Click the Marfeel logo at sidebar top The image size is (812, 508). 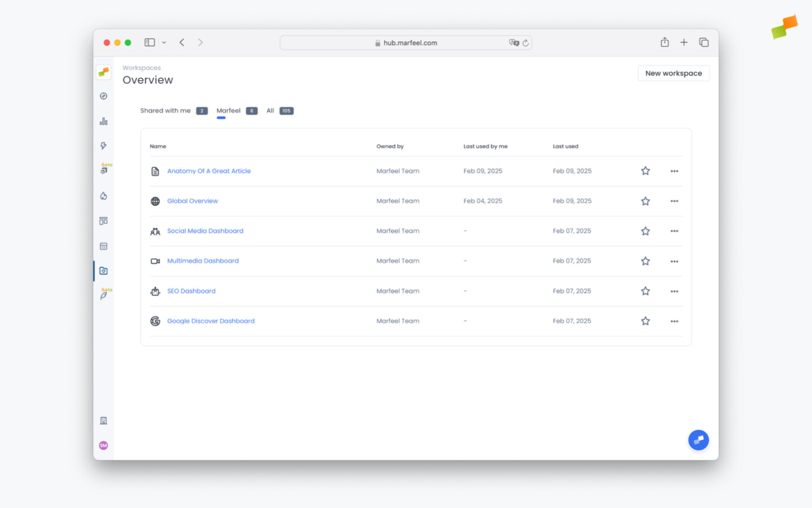103,72
